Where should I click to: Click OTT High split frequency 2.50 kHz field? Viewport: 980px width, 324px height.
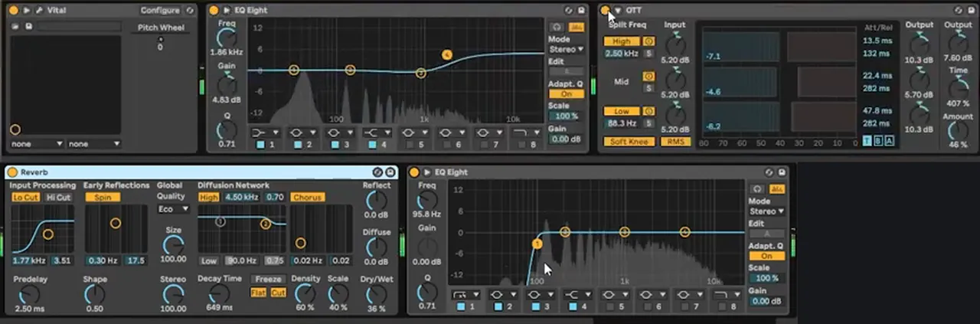coord(621,54)
